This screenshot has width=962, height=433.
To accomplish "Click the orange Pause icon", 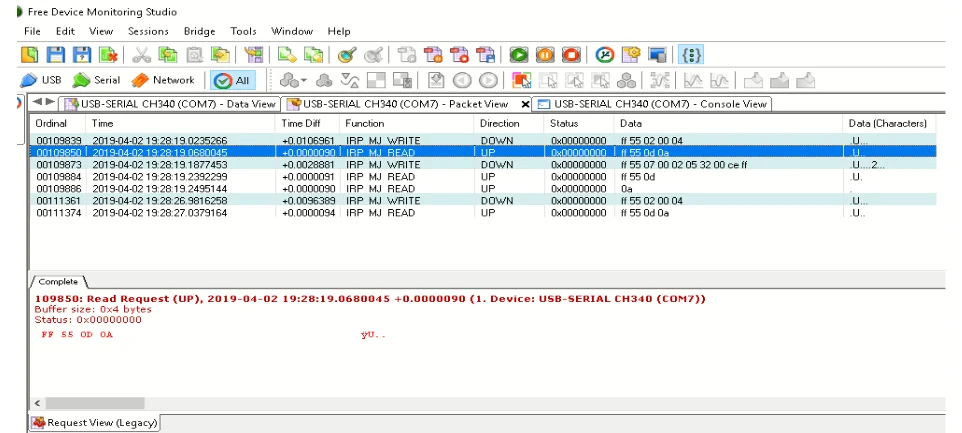I will 545,55.
